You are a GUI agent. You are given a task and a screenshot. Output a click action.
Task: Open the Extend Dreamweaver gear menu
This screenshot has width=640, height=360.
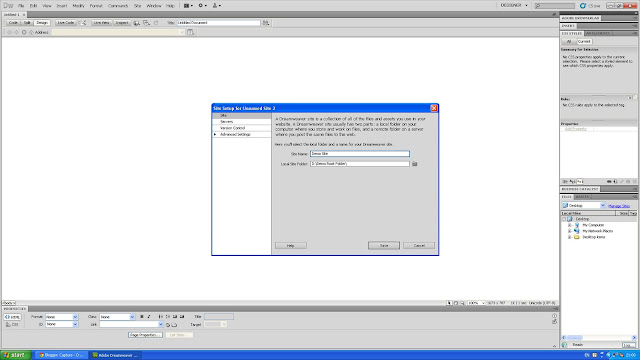202,6
